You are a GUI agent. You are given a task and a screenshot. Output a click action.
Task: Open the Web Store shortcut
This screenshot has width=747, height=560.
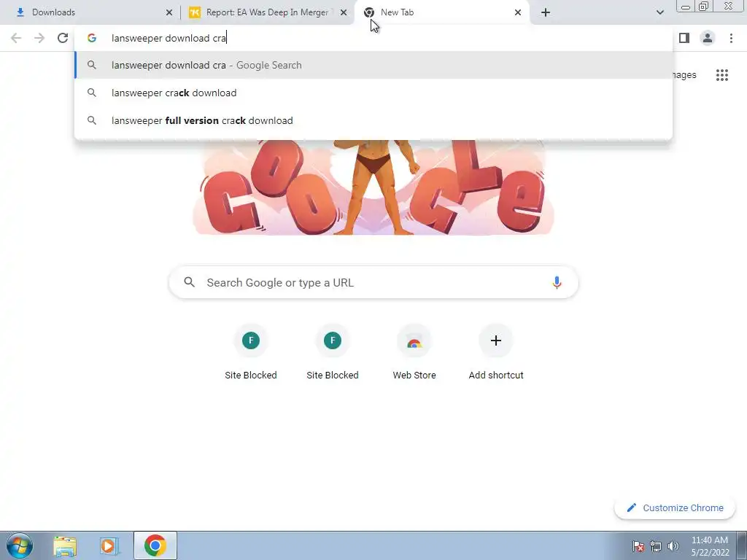(x=414, y=352)
